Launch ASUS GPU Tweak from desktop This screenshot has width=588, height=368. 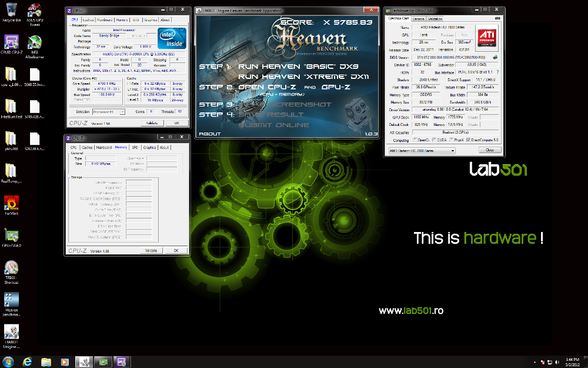35,15
